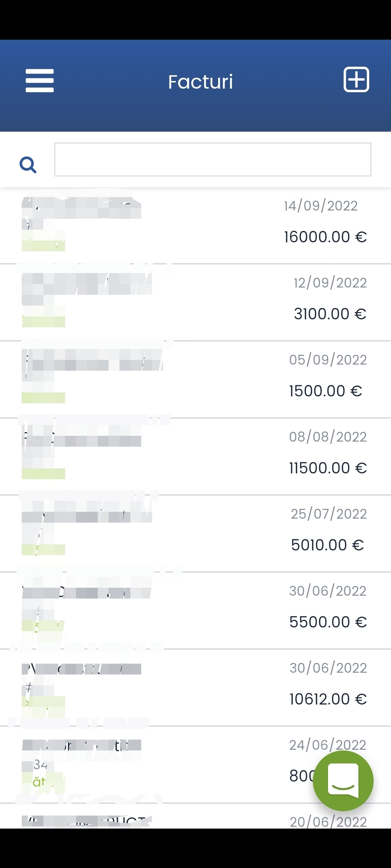Click the Facturi page title
391x868 pixels.
pyautogui.click(x=200, y=82)
